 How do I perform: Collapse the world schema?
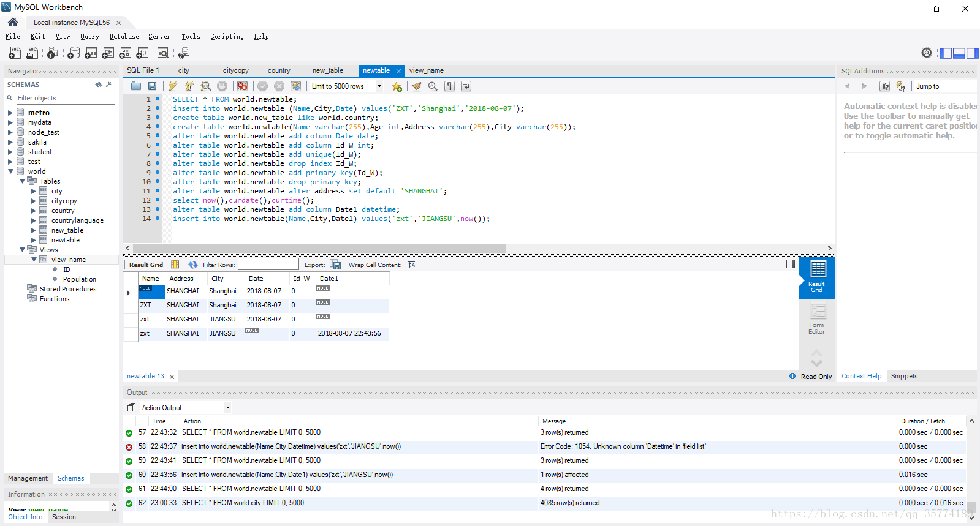point(10,171)
